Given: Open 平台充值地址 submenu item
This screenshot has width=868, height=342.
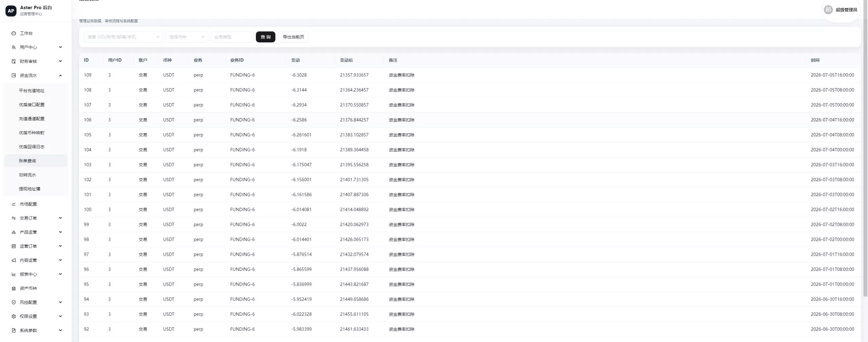Looking at the screenshot, I should [36, 91].
